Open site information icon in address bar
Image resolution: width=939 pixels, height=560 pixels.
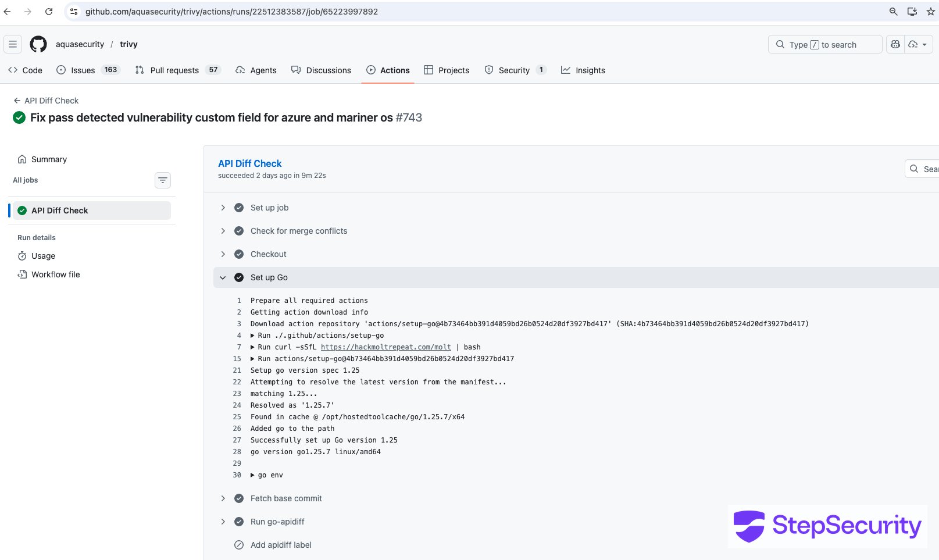[x=74, y=12]
